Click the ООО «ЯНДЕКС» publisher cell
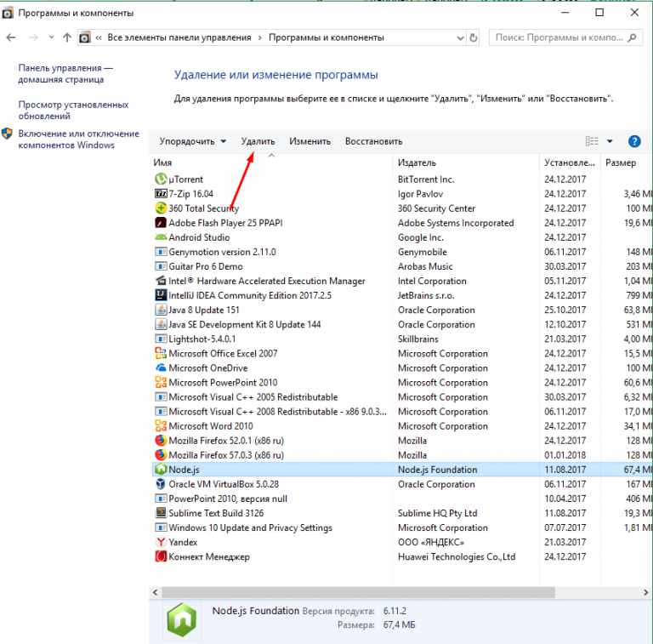Image resolution: width=653 pixels, height=644 pixels. coord(430,542)
